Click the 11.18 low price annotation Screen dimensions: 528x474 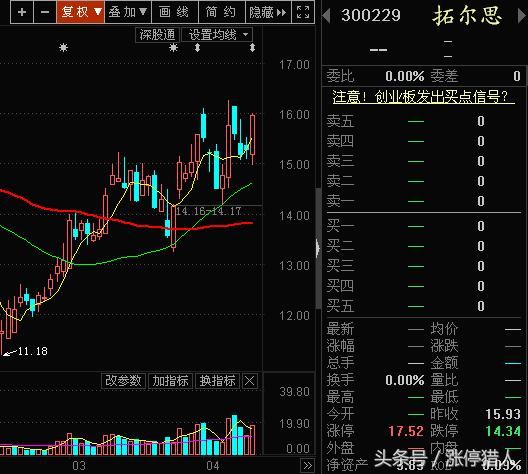32,351
